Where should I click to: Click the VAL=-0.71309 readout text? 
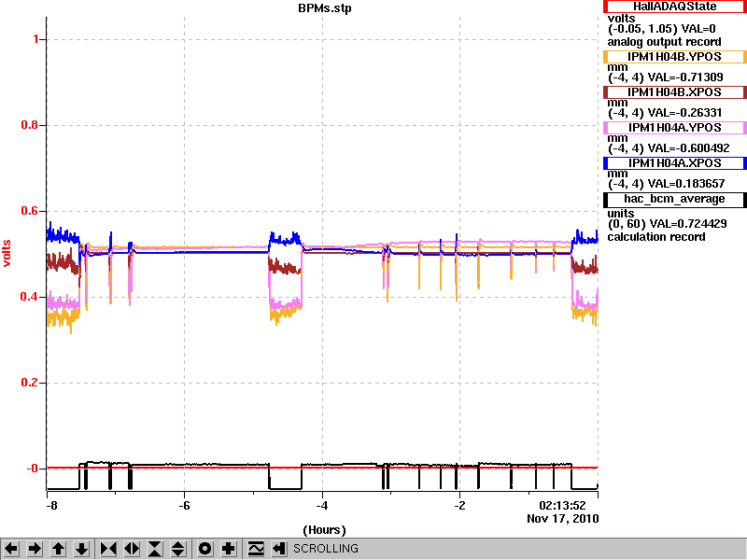point(686,77)
